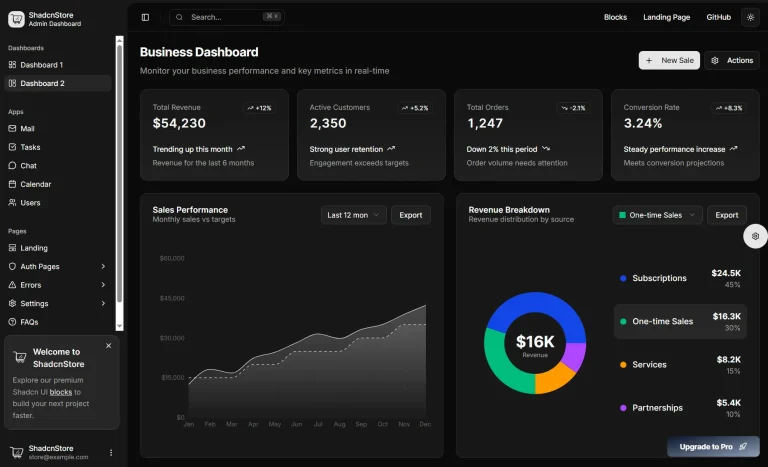Click the Users icon in sidebar
768x467 pixels.
pos(12,202)
